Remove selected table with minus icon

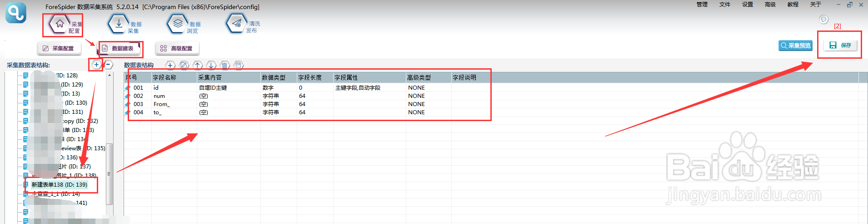[109, 65]
